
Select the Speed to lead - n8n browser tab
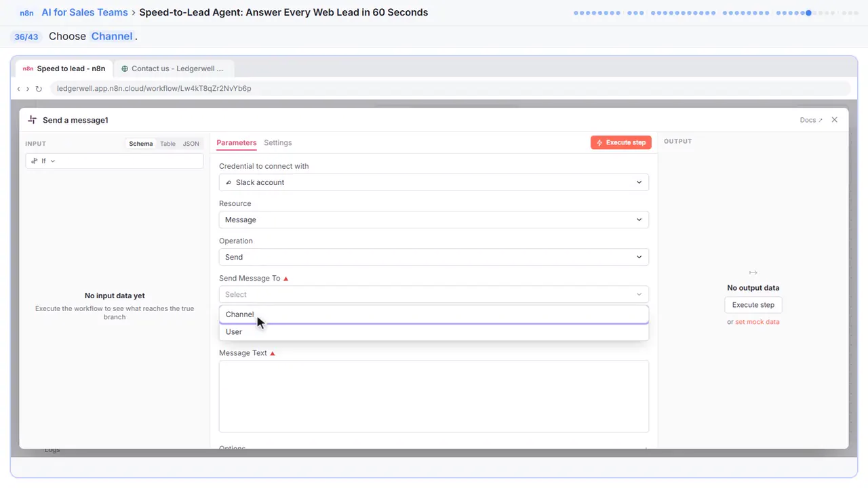[x=64, y=68]
